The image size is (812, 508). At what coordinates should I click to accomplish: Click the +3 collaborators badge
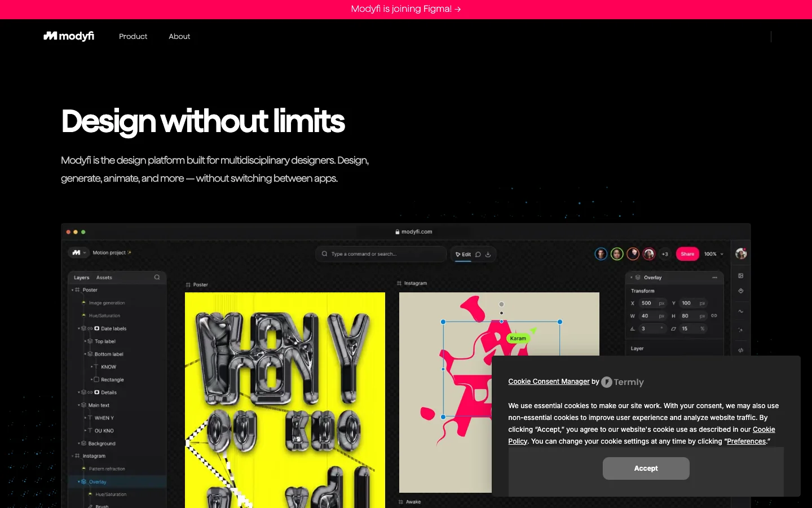(665, 254)
